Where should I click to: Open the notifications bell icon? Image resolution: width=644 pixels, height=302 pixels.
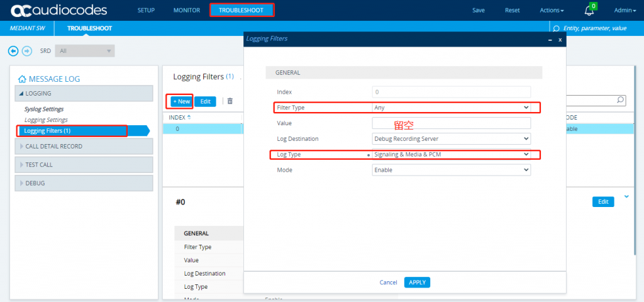[x=589, y=11]
